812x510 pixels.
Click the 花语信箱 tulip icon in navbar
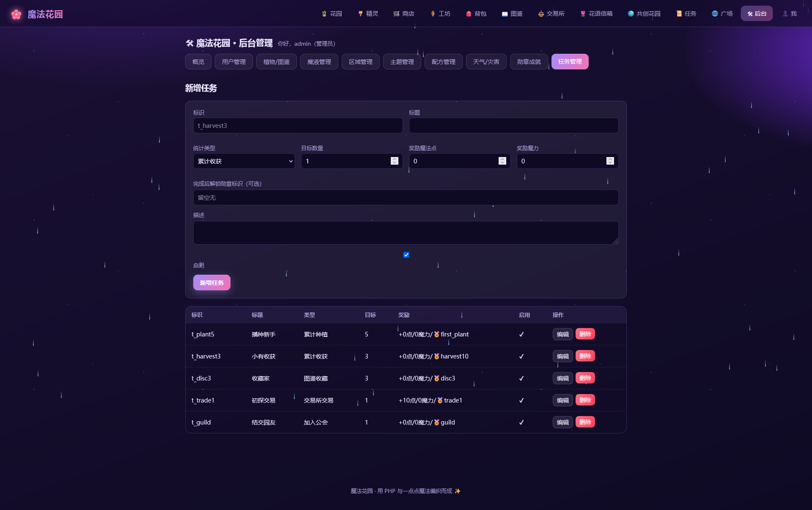click(583, 14)
